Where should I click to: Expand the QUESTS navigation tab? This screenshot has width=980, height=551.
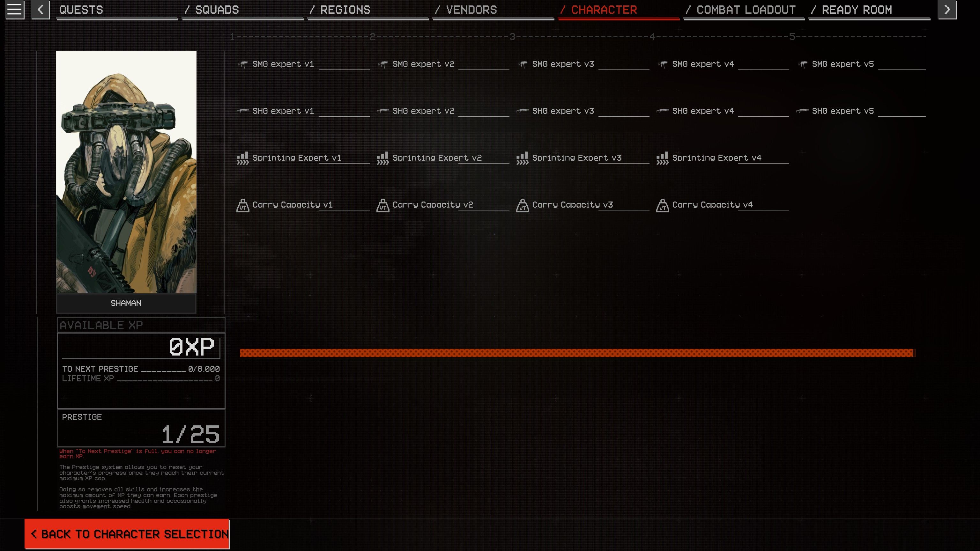[81, 10]
